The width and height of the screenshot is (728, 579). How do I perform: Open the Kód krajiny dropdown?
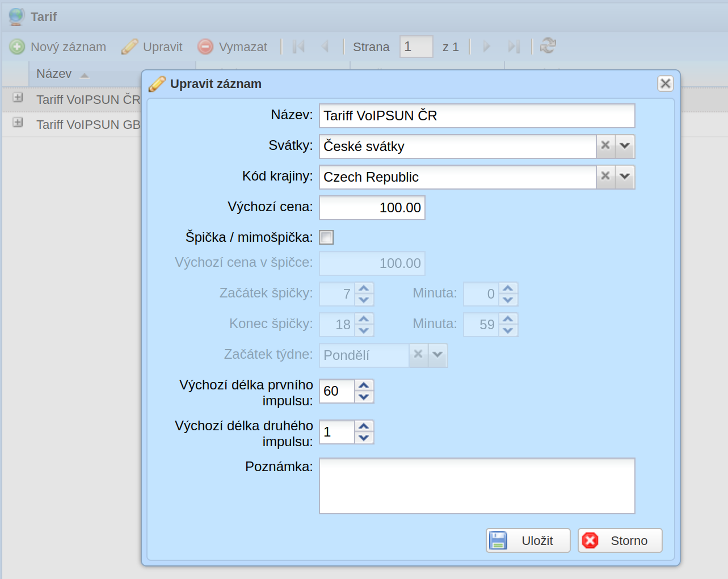tap(625, 177)
